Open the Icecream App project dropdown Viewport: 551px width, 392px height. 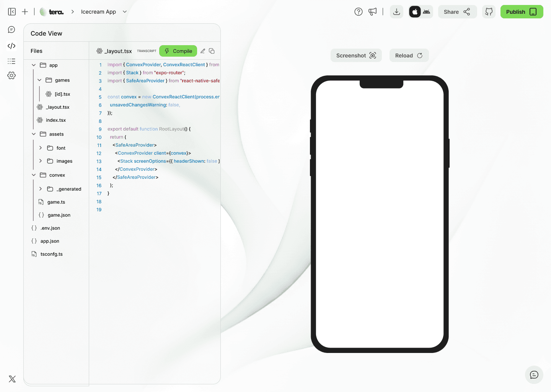point(104,12)
